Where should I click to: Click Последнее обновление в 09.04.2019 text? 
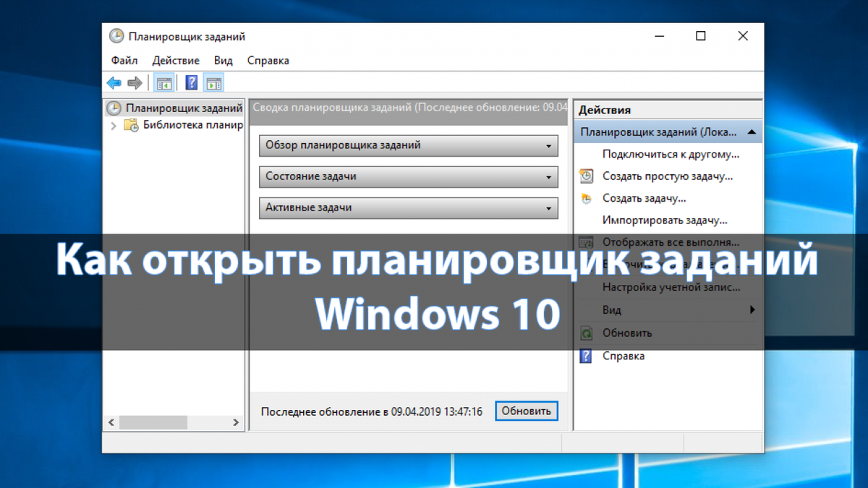(372, 411)
